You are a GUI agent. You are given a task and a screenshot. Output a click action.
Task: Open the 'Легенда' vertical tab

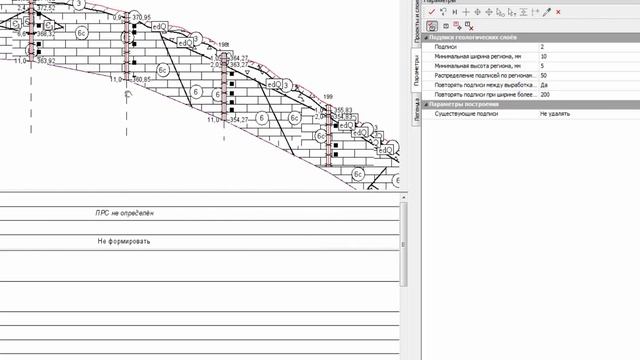click(x=416, y=109)
